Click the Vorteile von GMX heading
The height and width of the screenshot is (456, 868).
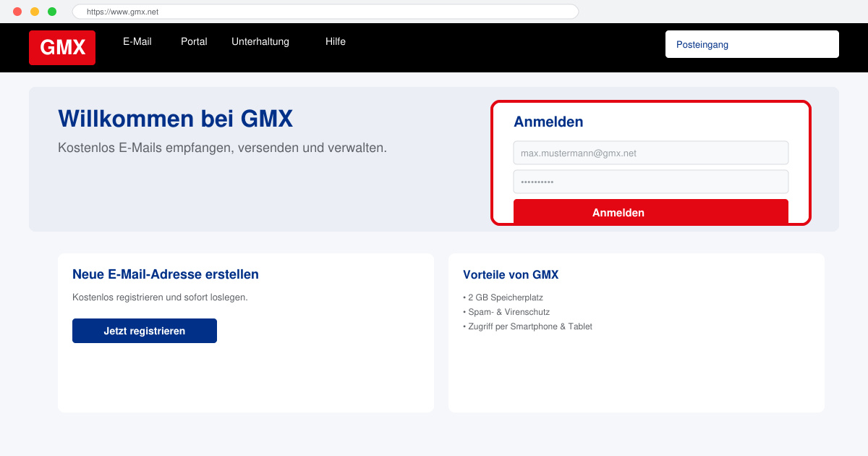point(511,275)
